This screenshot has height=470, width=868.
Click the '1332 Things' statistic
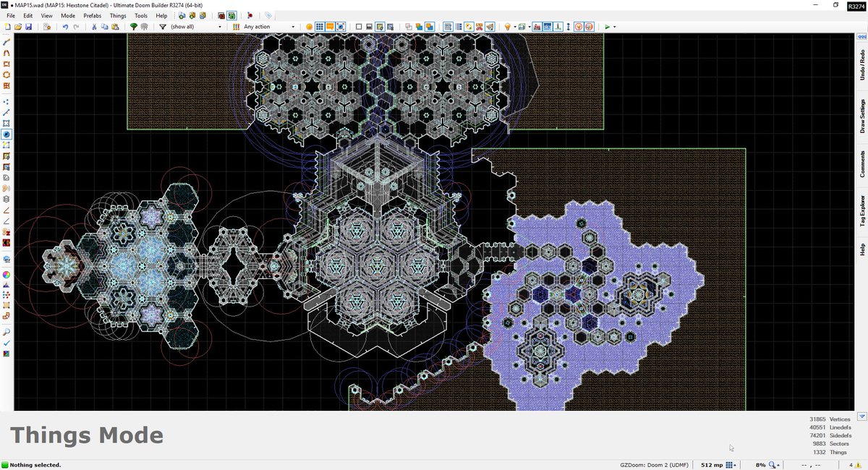[x=829, y=452]
